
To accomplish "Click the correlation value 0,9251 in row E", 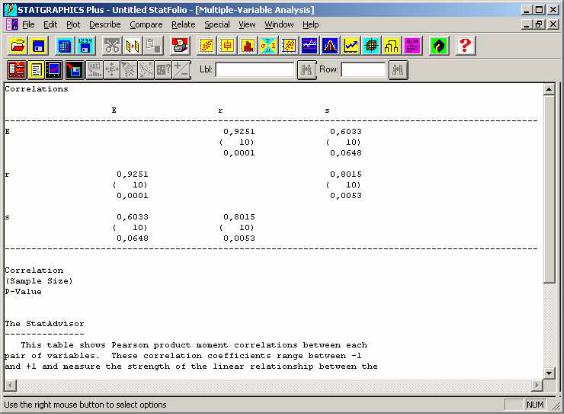I will click(x=239, y=132).
